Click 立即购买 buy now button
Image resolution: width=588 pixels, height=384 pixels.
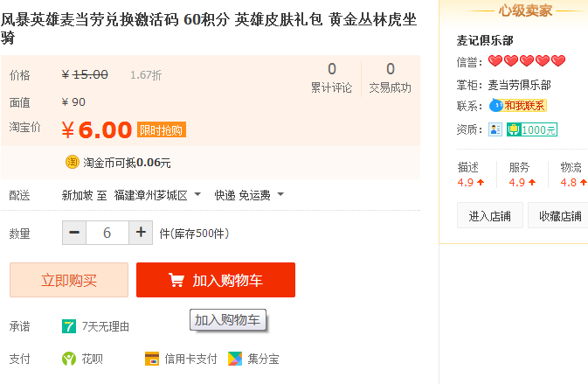[x=69, y=280]
